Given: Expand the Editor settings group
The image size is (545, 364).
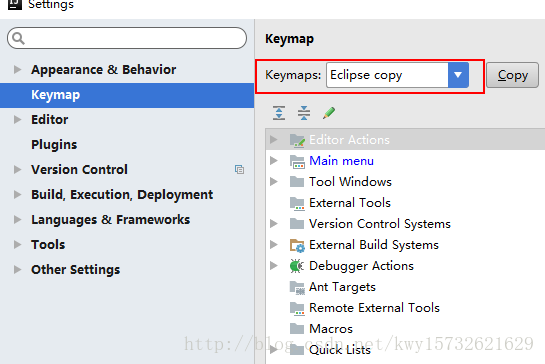Looking at the screenshot, I should pos(17,120).
